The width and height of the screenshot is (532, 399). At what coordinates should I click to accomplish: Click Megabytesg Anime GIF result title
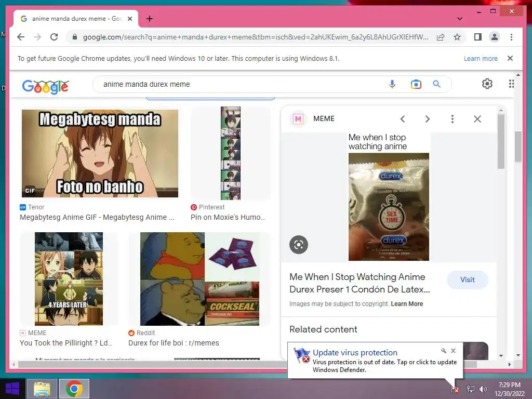point(97,217)
